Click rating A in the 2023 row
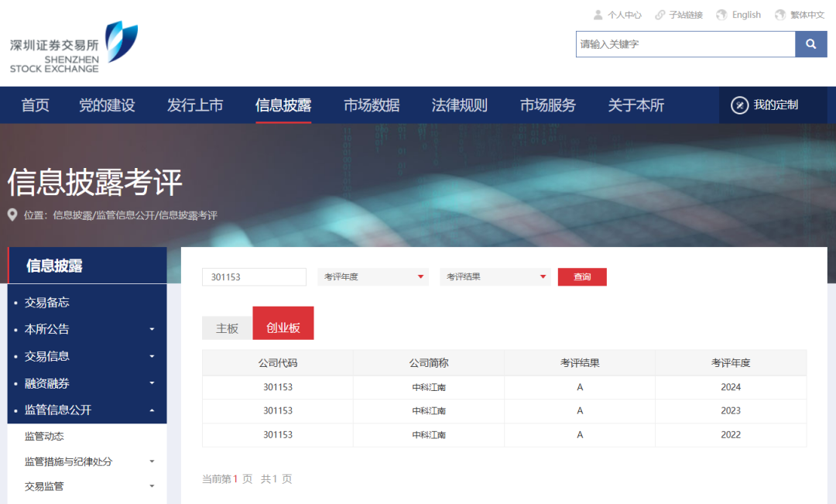Screen dimensions: 836x504 click(x=580, y=410)
